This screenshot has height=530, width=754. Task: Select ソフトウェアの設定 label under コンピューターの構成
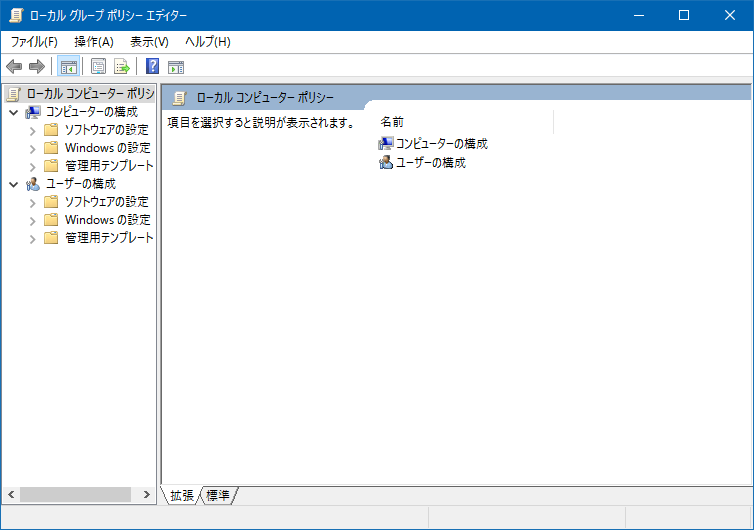click(x=107, y=129)
